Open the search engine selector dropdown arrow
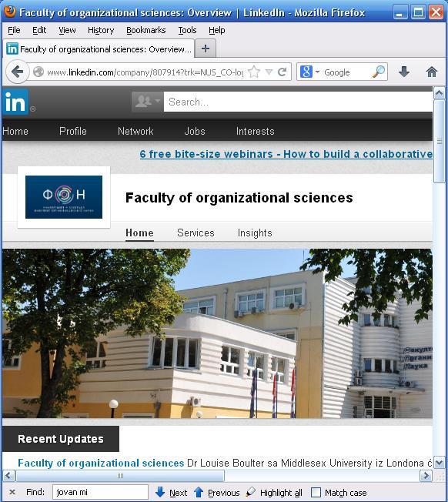Viewport: 448px width, 502px height. 317,72
